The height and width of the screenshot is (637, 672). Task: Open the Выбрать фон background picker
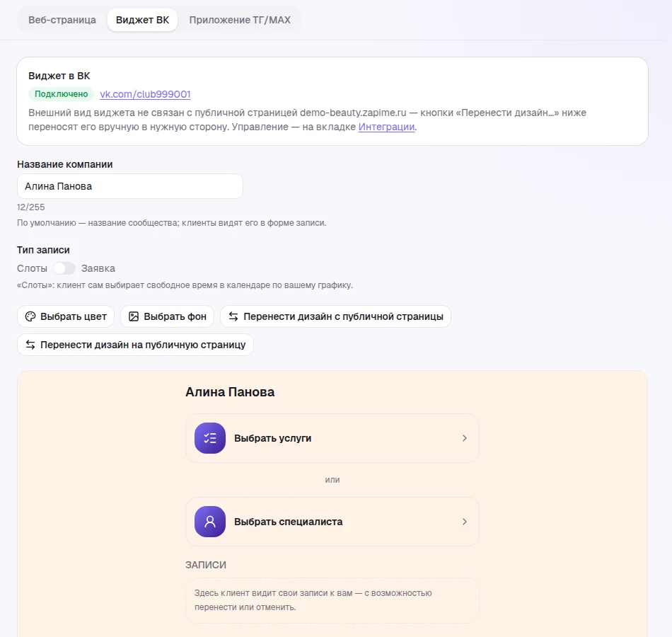point(167,316)
